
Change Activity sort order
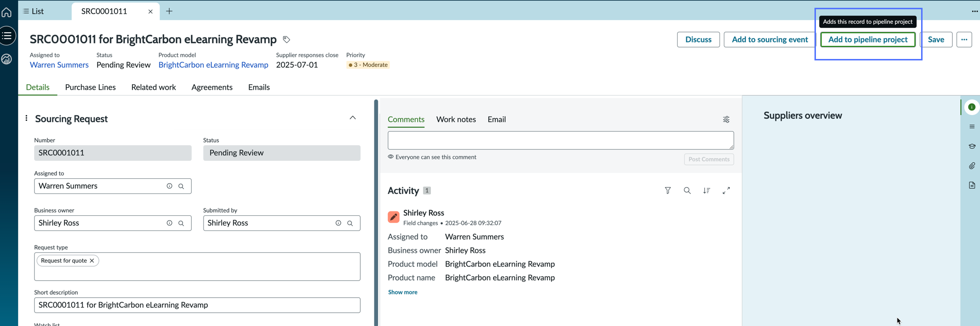tap(707, 191)
